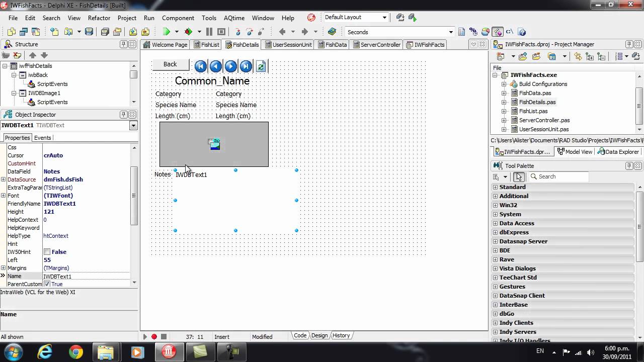Toggle the ParentCustomHint True checkbox
The width and height of the screenshot is (644, 362).
(x=47, y=284)
